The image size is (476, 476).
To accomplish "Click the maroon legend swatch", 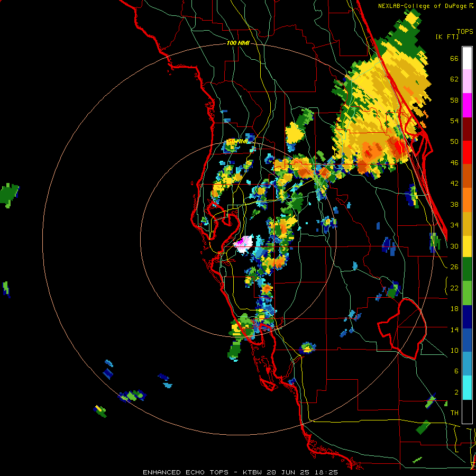I will 467,129.
